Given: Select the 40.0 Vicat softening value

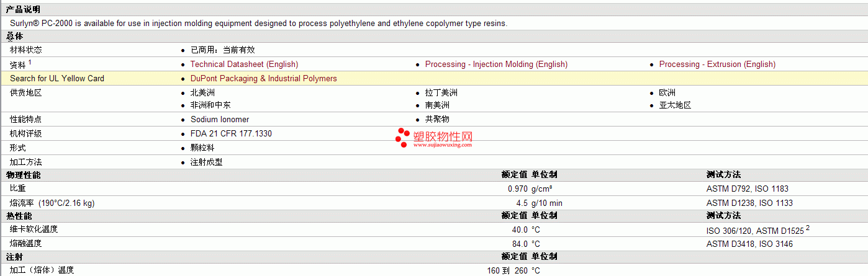Looking at the screenshot, I should (x=520, y=229).
